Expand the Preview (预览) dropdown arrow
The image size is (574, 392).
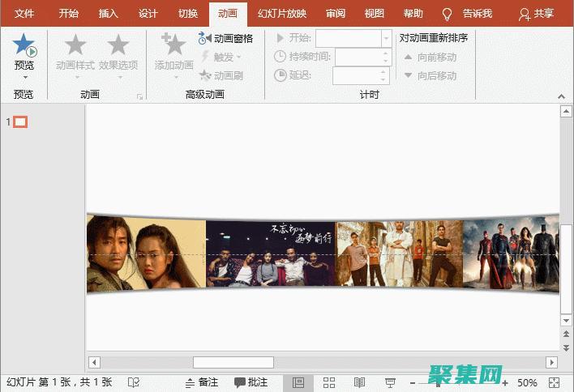[24, 77]
